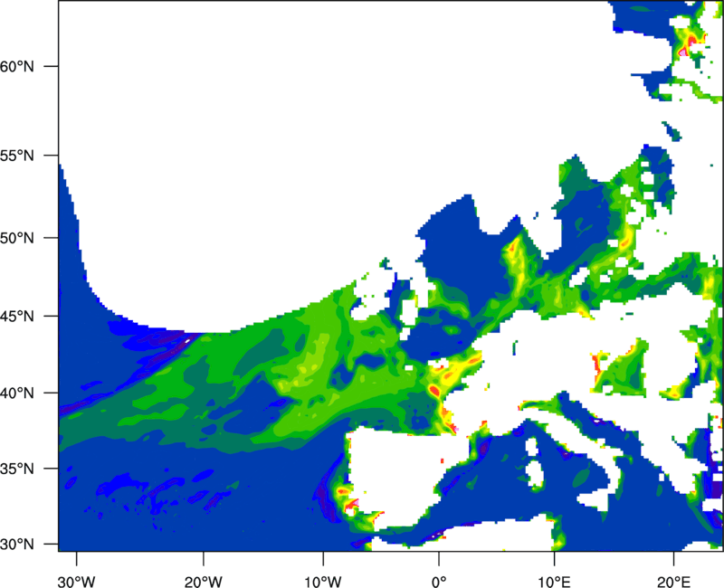Click the 30°N latitude label
This screenshot has height=588, width=724.
(17, 545)
